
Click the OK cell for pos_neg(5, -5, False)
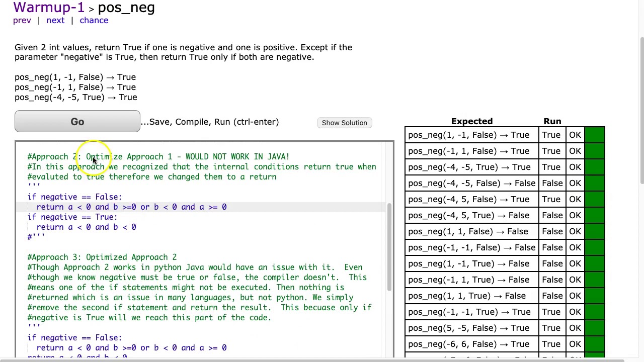[575, 328]
